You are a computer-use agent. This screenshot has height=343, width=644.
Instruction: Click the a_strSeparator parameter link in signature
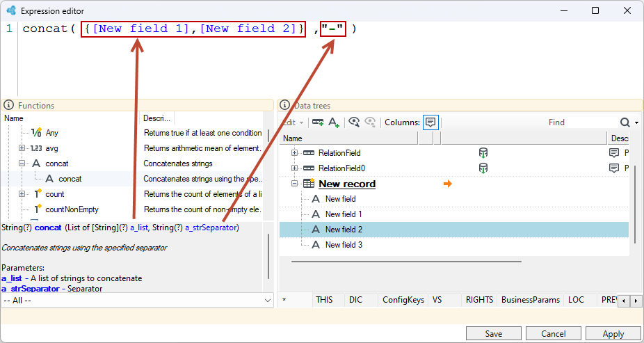click(x=211, y=228)
